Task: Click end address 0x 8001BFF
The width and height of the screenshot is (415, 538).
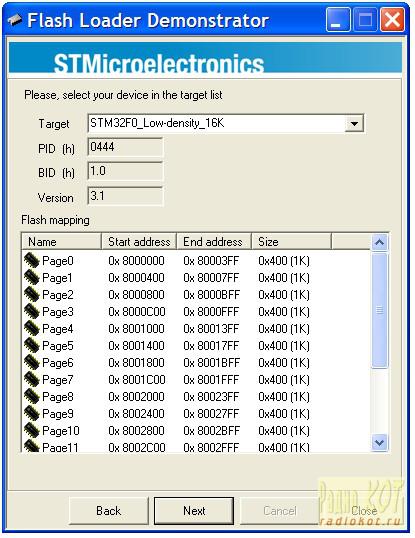Action: click(212, 363)
